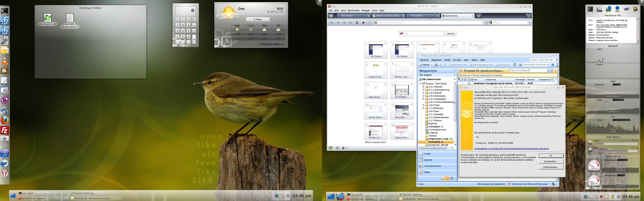
Task: Open the Bookmarks menu in Opera
Action: pos(353,11)
